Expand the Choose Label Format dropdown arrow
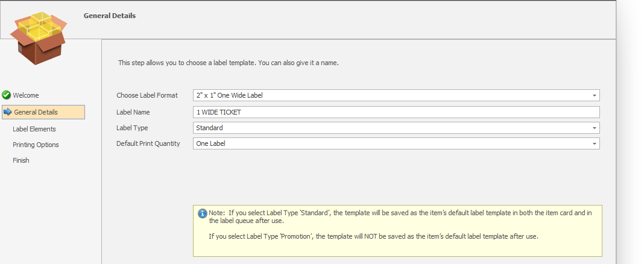 594,95
